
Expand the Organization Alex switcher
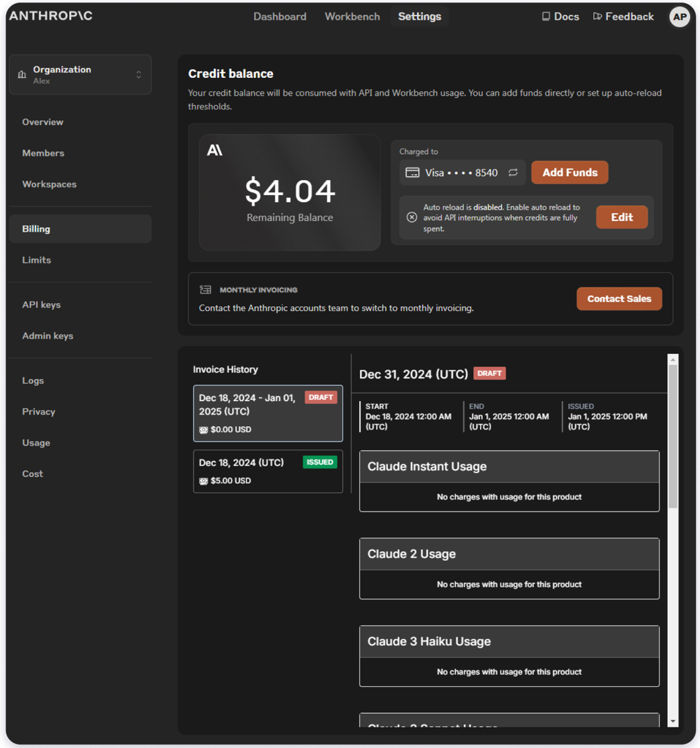coord(80,75)
